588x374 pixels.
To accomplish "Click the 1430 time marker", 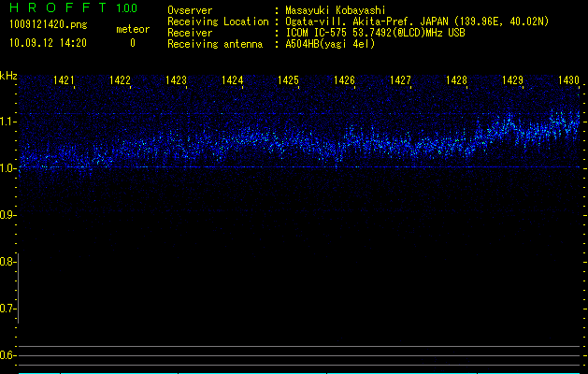I will pos(569,81).
